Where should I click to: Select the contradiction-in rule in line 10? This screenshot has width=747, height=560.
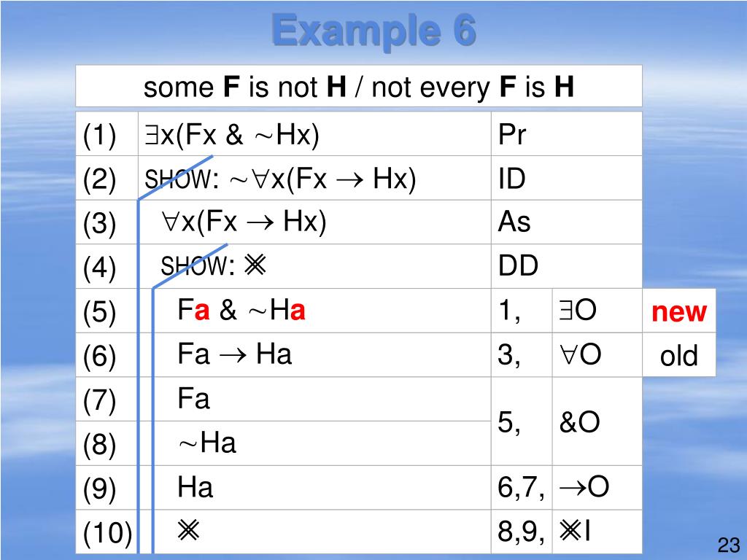(575, 531)
